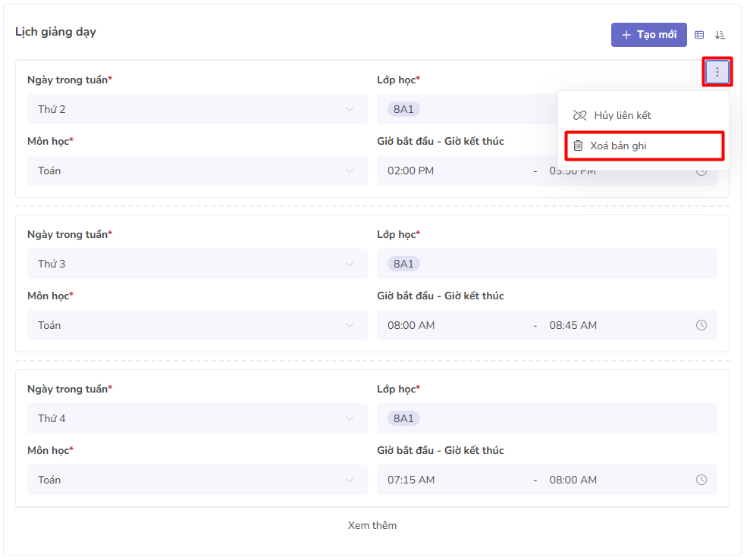Open the Thứ 4 weekday dropdown
The height and width of the screenshot is (560, 747).
click(197, 418)
